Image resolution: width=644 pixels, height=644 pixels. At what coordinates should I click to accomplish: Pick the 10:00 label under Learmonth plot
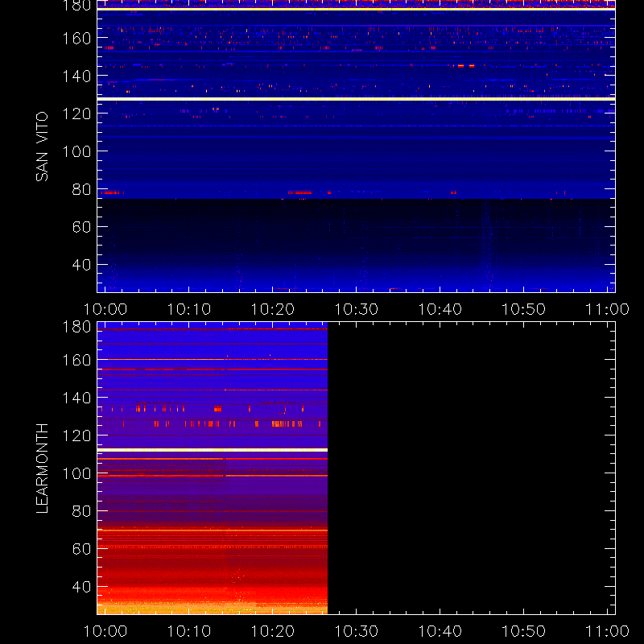click(105, 631)
